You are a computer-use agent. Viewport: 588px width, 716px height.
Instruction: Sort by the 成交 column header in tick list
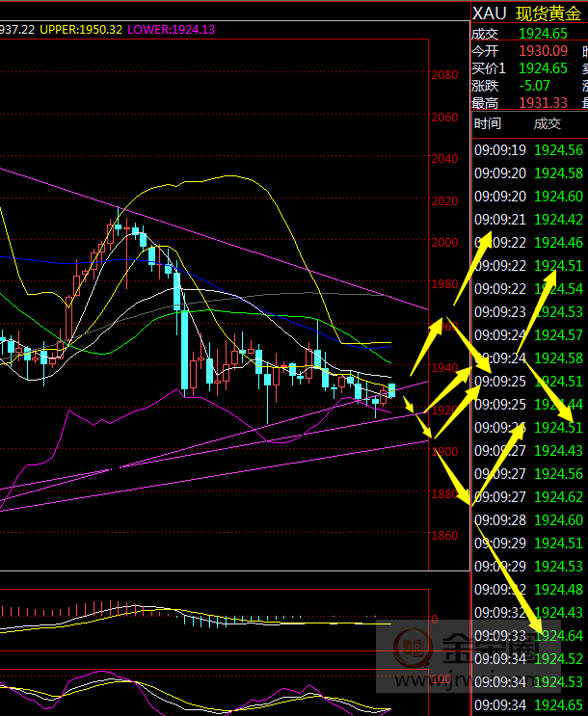547,123
